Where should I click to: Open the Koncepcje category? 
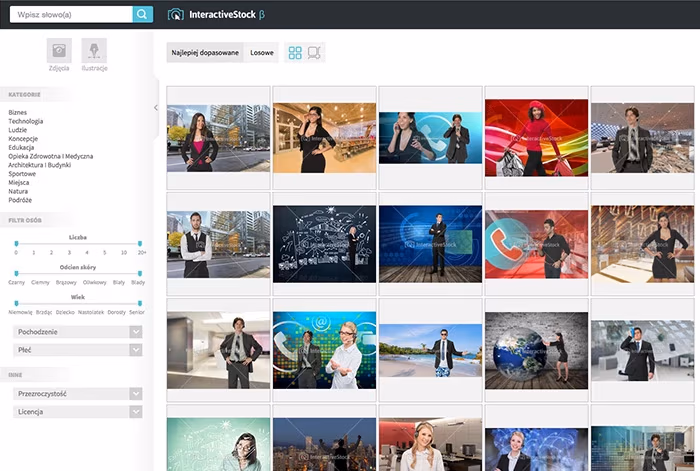(23, 139)
